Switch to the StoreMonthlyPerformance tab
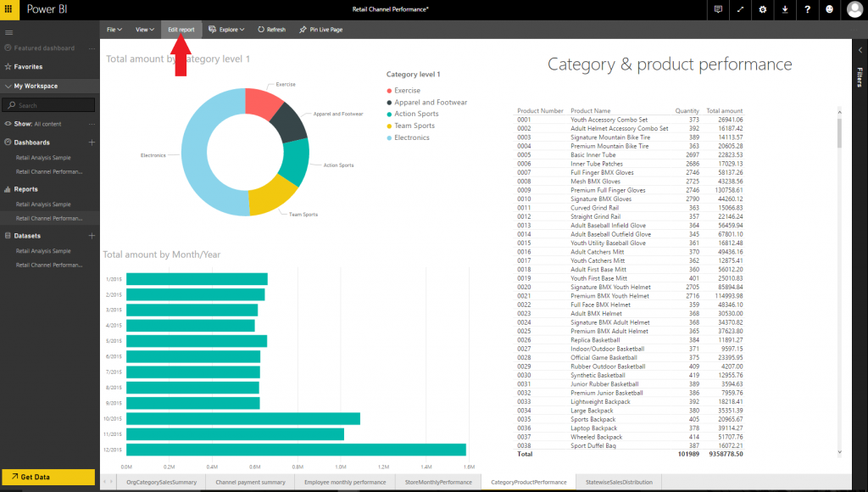 click(438, 481)
